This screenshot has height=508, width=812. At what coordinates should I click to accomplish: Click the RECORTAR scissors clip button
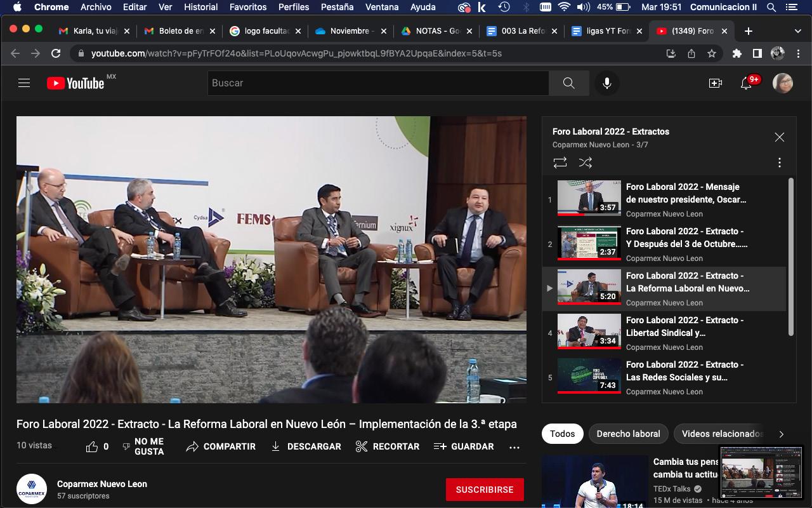[x=388, y=446]
